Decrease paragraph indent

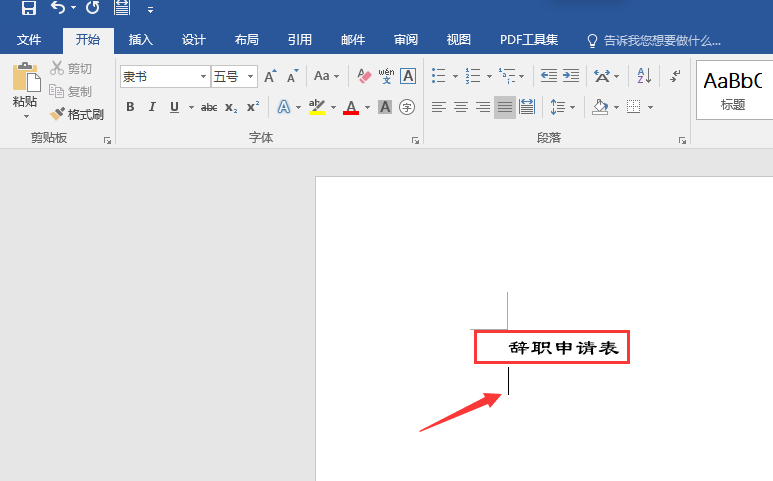click(549, 76)
